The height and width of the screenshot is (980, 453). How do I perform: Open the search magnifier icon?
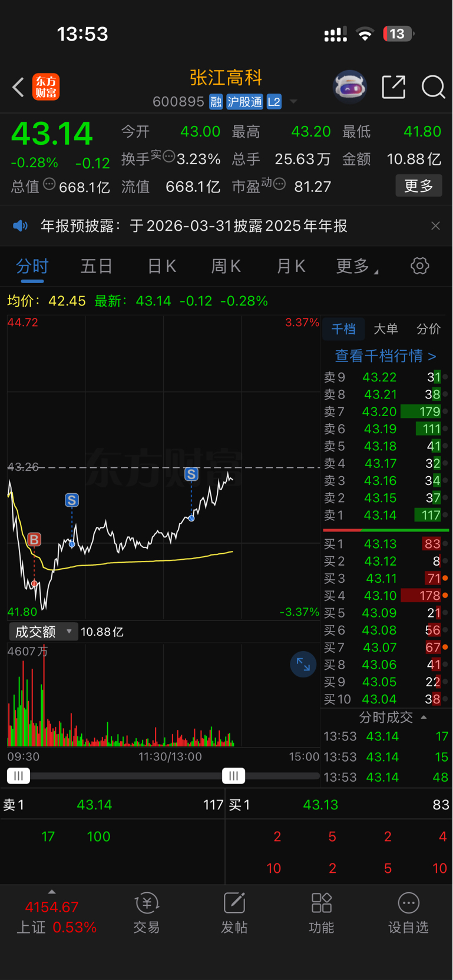[433, 87]
